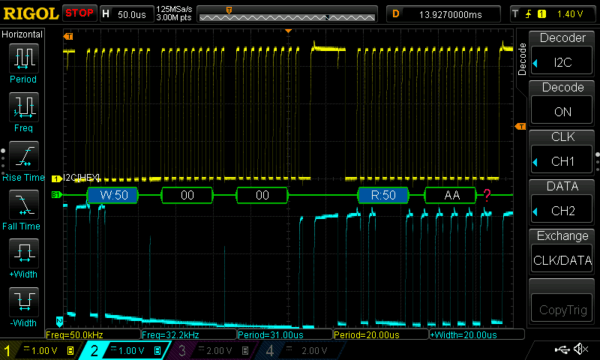The width and height of the screenshot is (600, 360).
Task: Click the Horizontal menu header
Action: [x=22, y=34]
